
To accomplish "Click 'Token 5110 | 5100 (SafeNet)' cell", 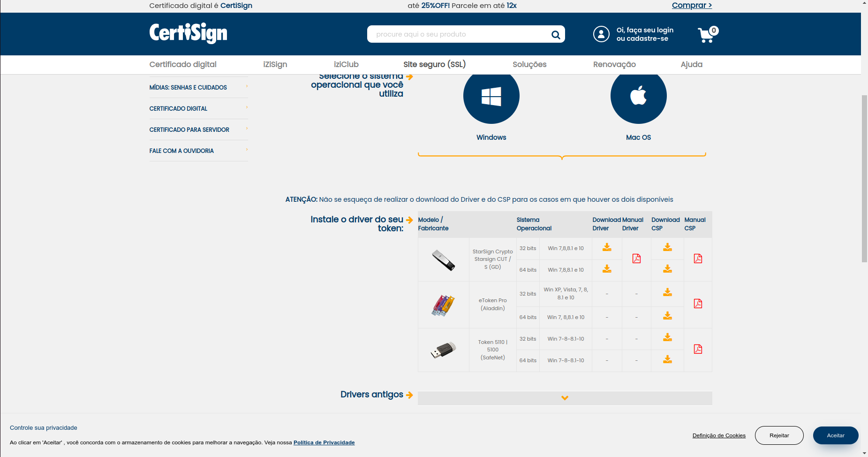I will [x=492, y=350].
